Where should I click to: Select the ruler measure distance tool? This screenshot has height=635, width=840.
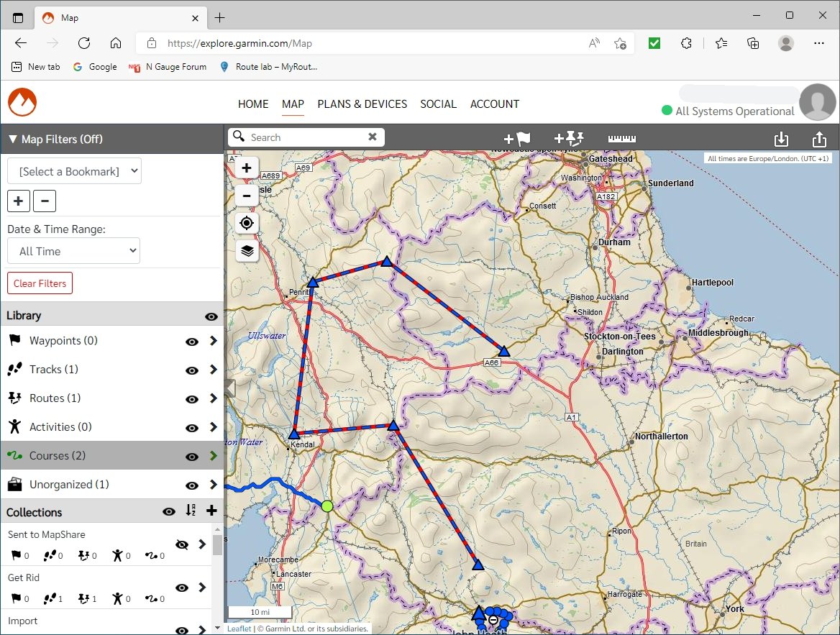(622, 138)
